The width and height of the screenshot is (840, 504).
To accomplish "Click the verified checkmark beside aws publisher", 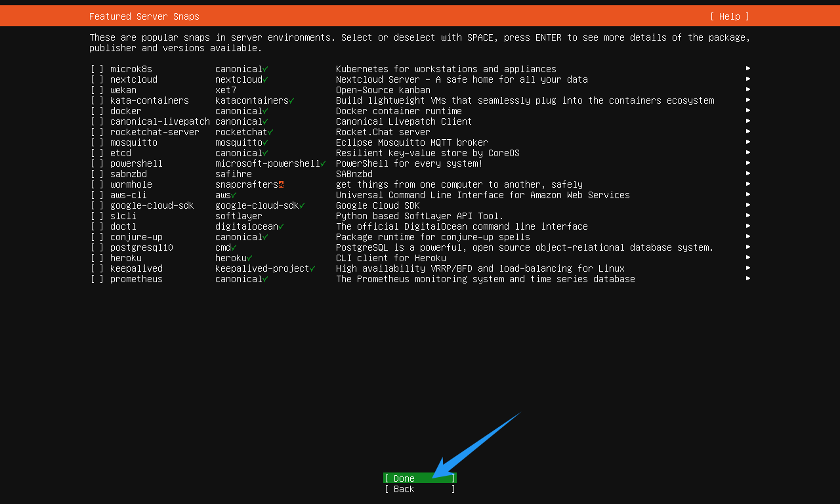I will [234, 195].
